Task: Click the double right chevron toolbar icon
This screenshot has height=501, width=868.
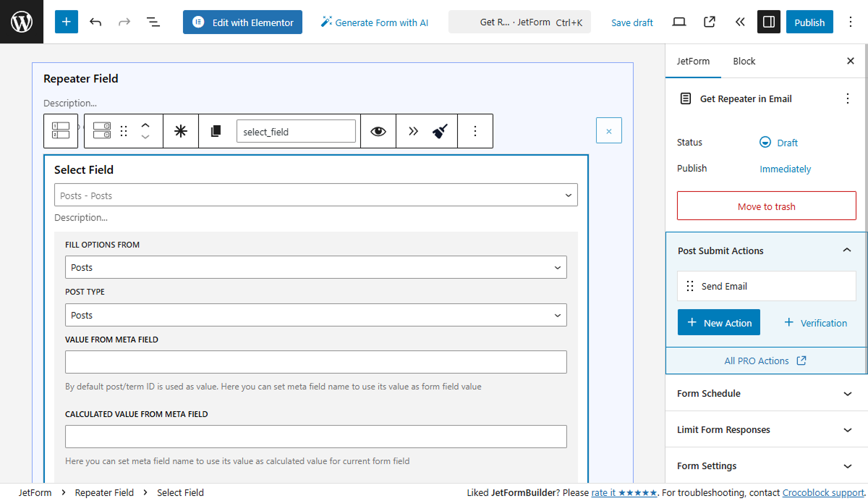Action: click(x=413, y=131)
